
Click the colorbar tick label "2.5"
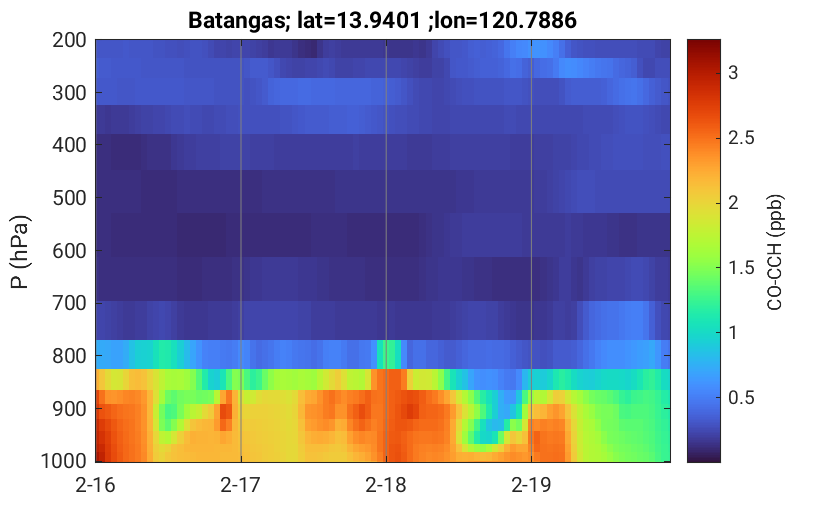[741, 138]
